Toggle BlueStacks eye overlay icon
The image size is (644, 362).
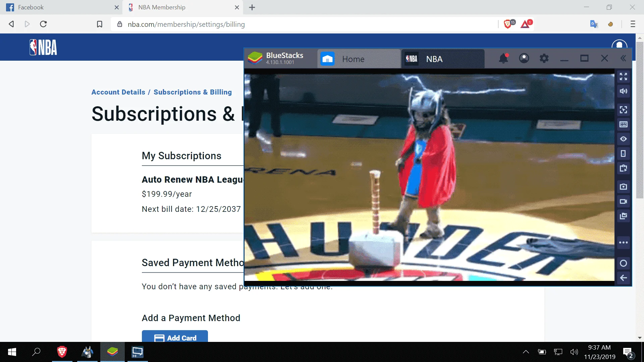(623, 139)
